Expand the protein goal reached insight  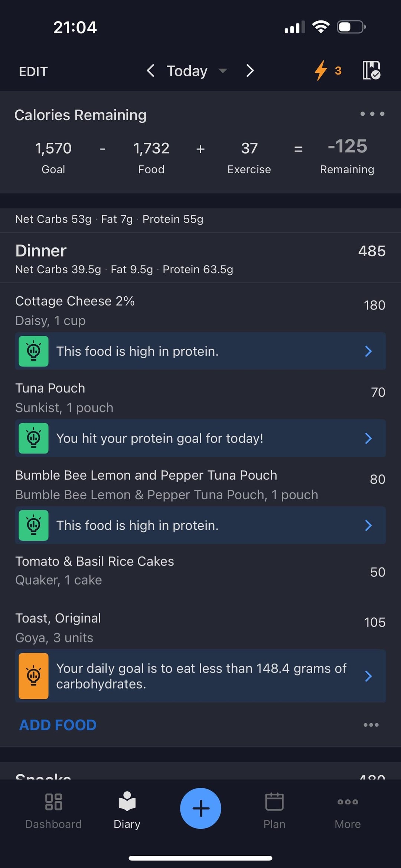coord(200,438)
